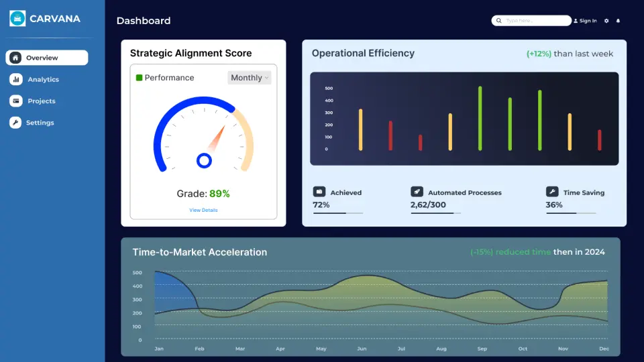This screenshot has height=362, width=644.
Task: Click the Projects card icon
Action: pyautogui.click(x=15, y=101)
